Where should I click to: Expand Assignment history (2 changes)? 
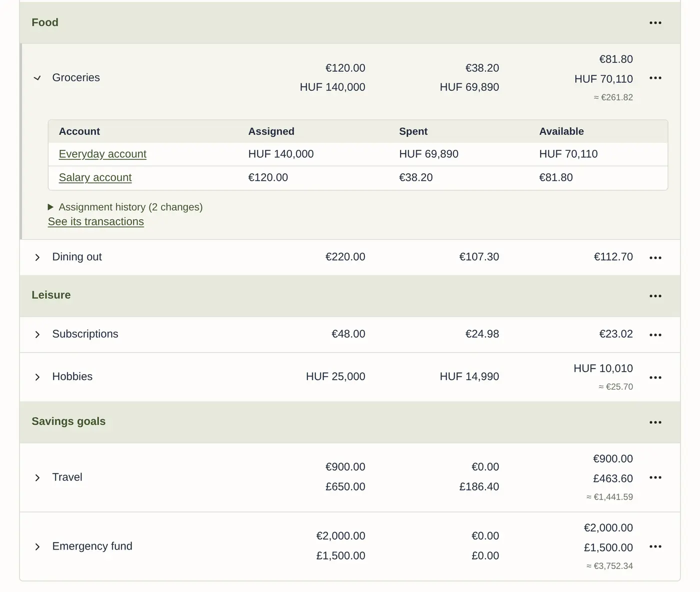click(125, 207)
